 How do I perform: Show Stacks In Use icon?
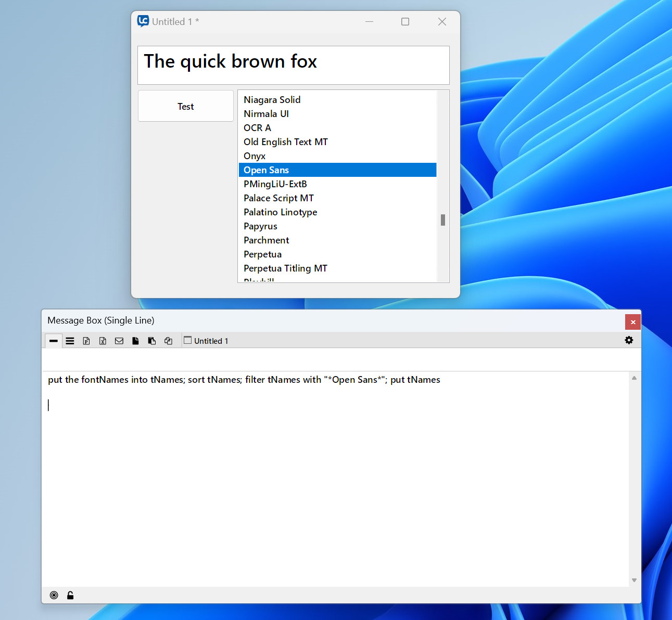pos(168,341)
